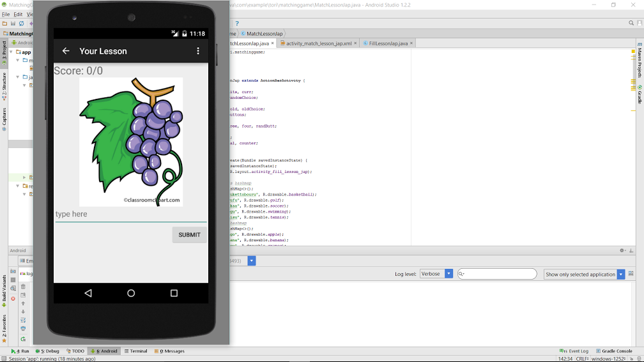Open the 2: Favorites side tool window

[4, 328]
